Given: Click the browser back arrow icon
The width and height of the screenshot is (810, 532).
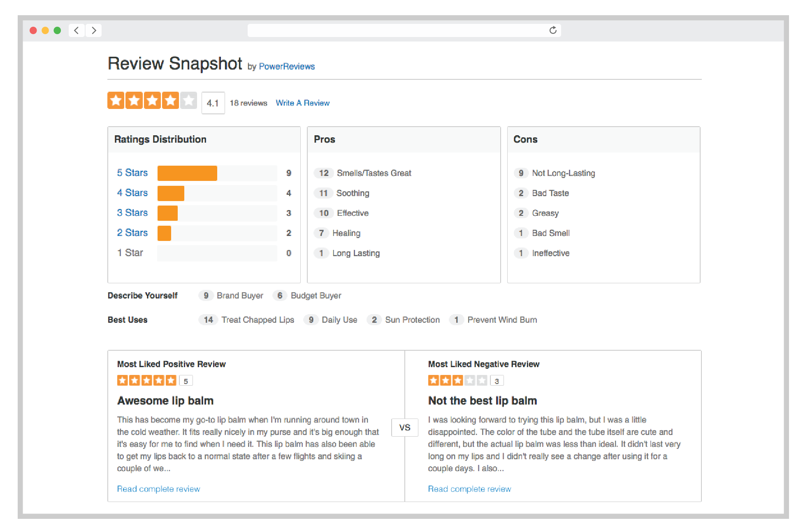Looking at the screenshot, I should coord(77,30).
